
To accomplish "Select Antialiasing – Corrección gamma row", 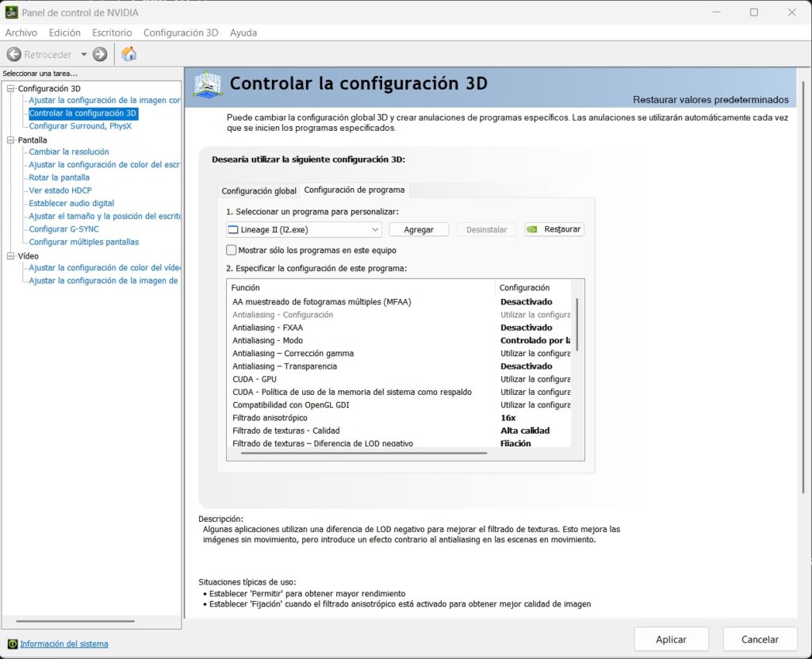I will (401, 354).
